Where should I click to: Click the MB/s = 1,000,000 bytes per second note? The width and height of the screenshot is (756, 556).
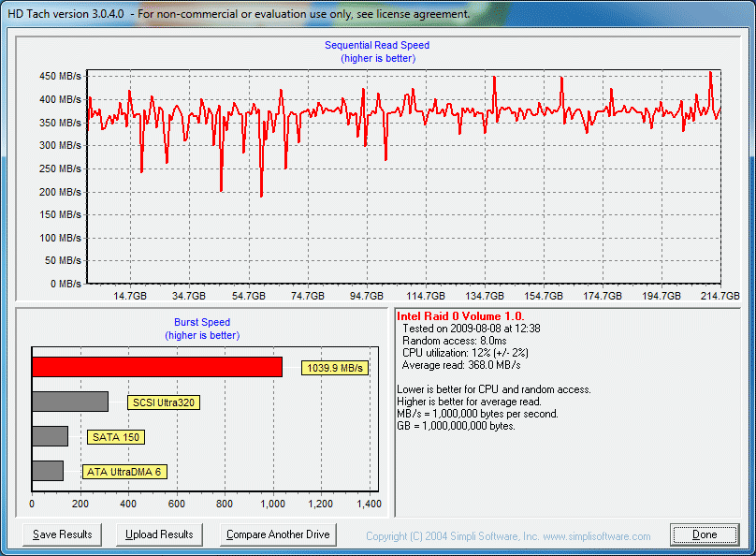point(477,414)
